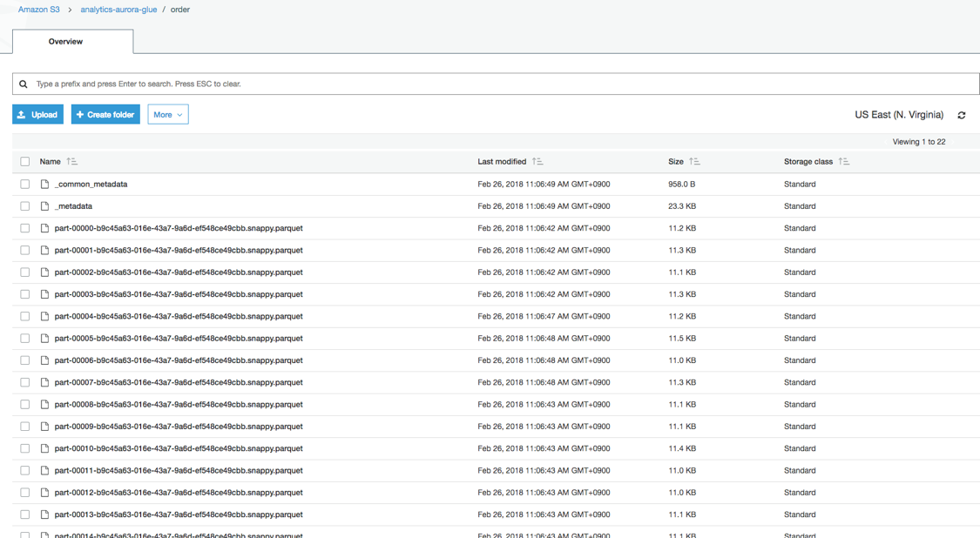
Task: Click size value '11.4 KB'
Action: [x=682, y=448]
